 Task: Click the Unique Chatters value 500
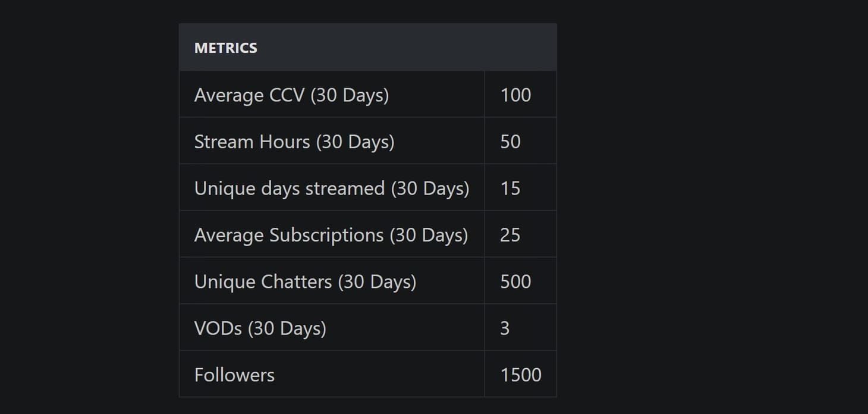[515, 281]
